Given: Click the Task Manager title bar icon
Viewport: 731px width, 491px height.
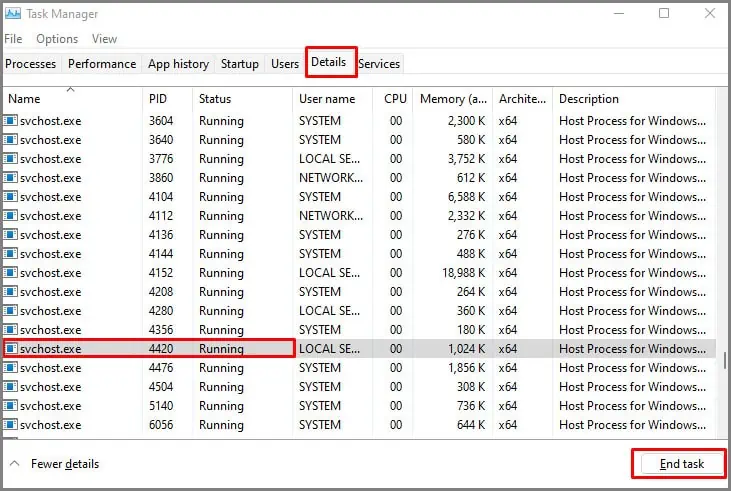Looking at the screenshot, I should (13, 14).
